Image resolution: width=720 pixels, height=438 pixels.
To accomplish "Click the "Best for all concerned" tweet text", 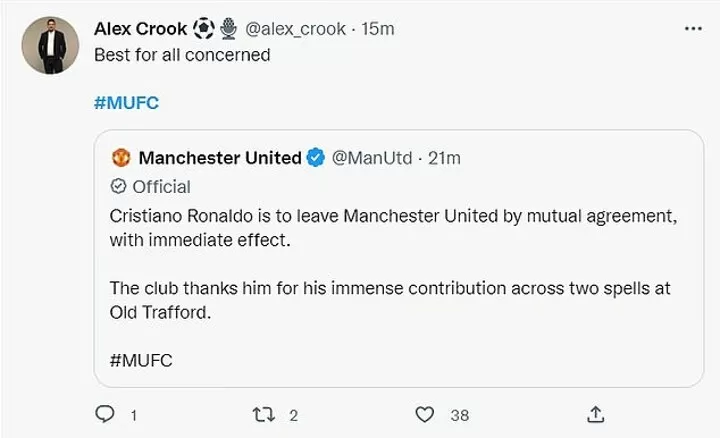I will 182,55.
